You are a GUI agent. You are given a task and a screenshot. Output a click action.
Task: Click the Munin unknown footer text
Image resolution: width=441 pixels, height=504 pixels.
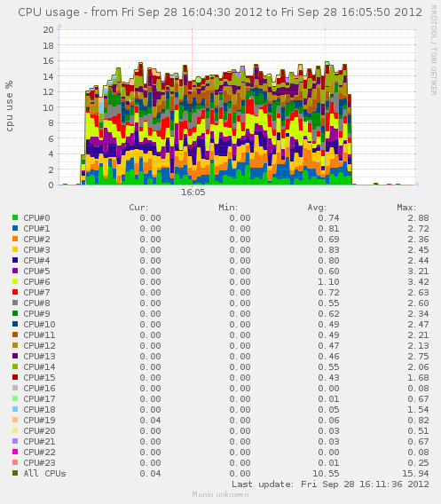220,494
